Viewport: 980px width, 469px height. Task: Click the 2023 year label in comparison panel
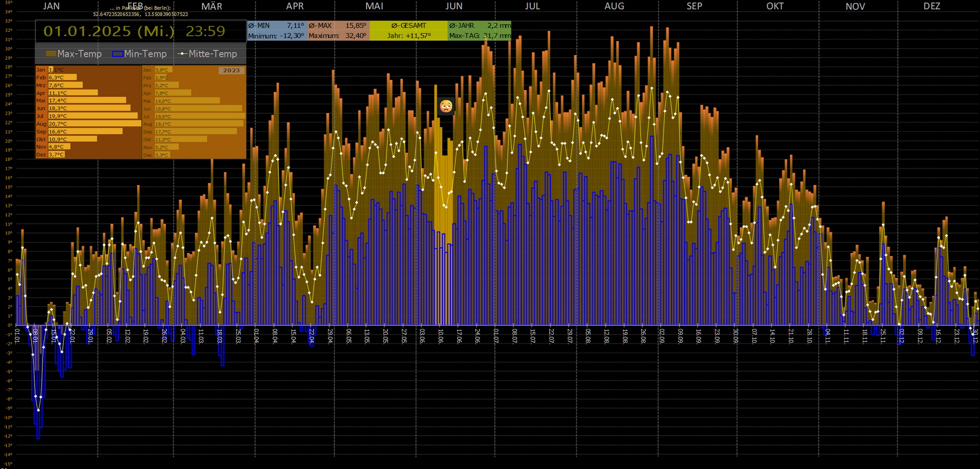click(x=231, y=70)
